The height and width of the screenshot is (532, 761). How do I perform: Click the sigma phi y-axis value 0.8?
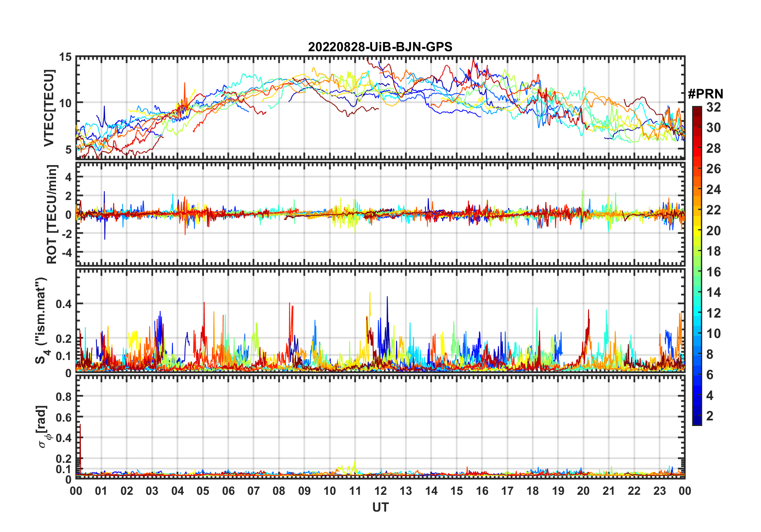(64, 396)
